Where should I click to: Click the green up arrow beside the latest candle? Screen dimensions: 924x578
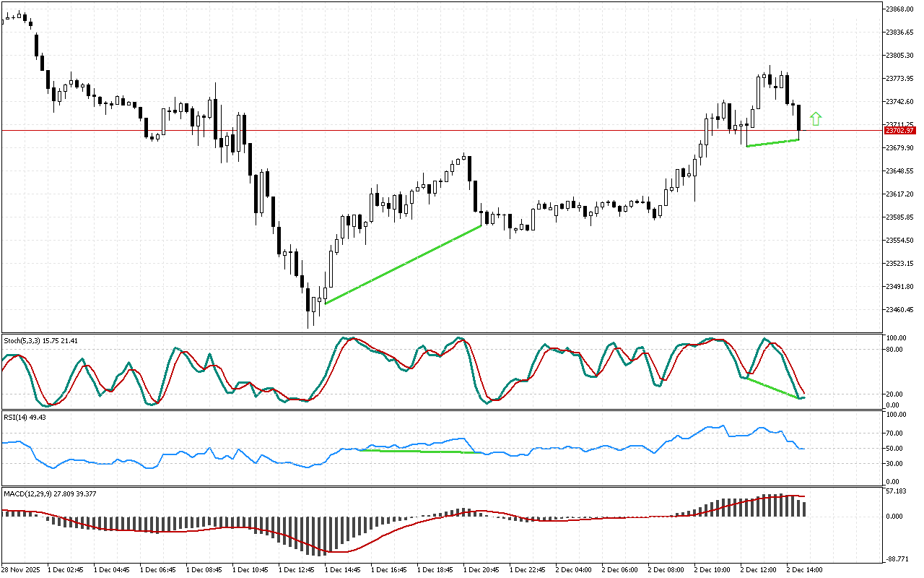click(x=816, y=119)
